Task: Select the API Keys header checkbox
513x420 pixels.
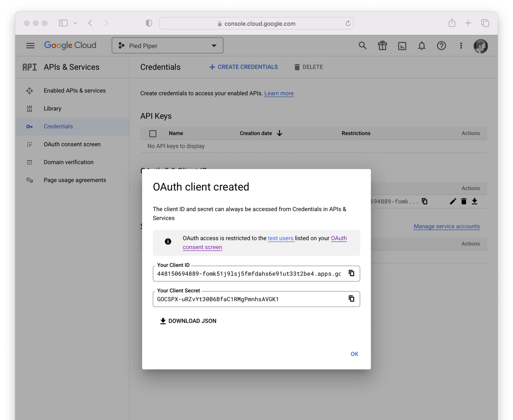Action: (153, 133)
